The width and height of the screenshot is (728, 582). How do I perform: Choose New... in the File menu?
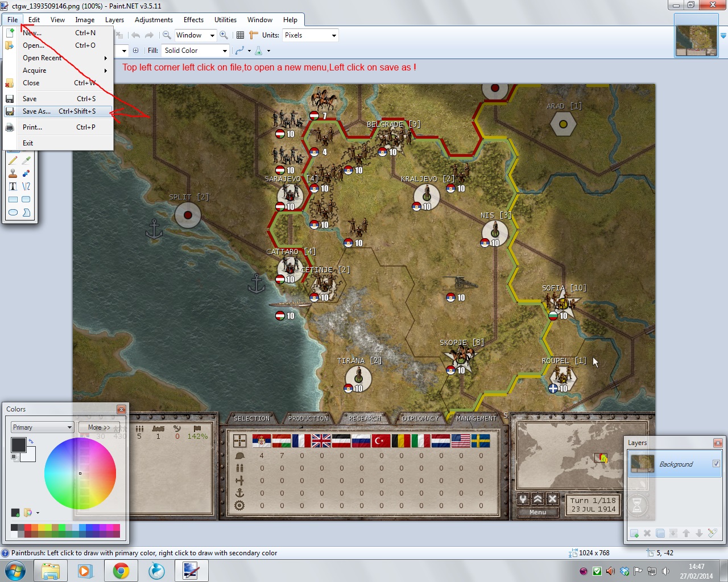pos(57,33)
